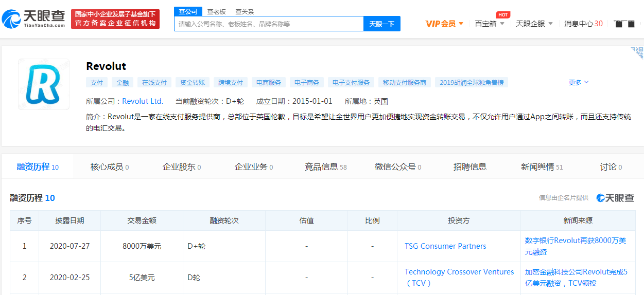This screenshot has width=644, height=295.
Task: Open news link 数字银行Revolut再获8000万美元融资
Action: click(x=576, y=246)
